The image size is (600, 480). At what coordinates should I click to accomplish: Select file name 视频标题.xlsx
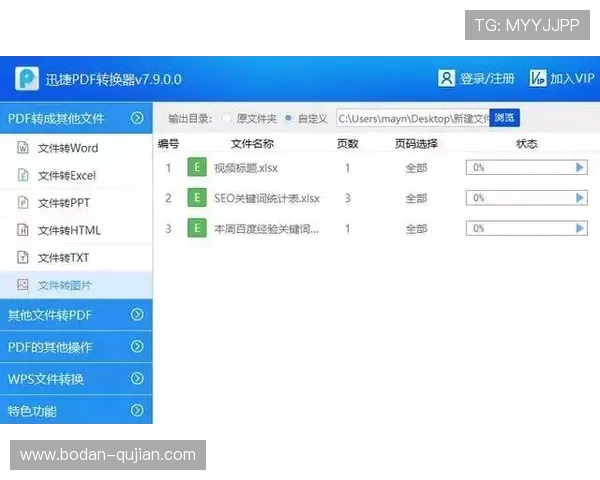246,168
